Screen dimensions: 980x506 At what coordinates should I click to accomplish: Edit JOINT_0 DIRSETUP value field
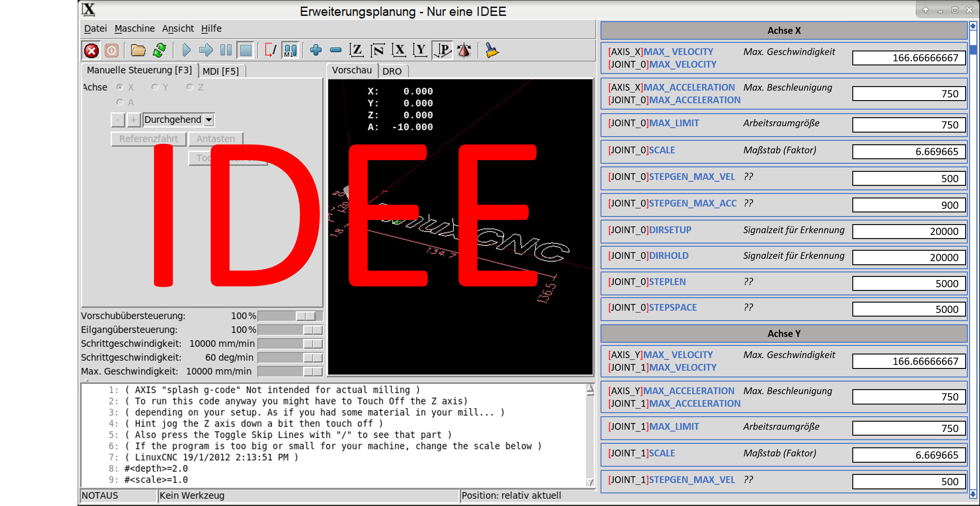point(909,231)
